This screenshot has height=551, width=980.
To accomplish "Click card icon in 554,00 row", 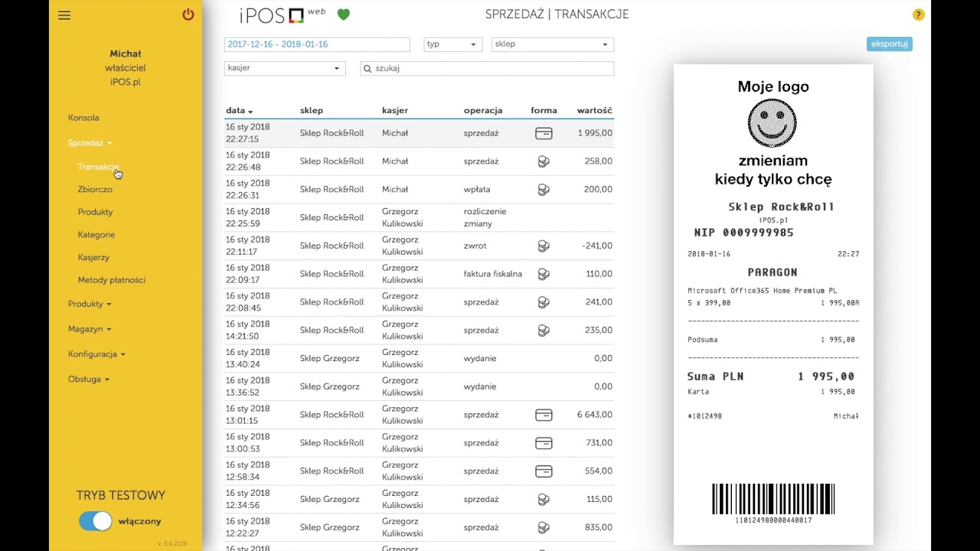I will tap(544, 471).
